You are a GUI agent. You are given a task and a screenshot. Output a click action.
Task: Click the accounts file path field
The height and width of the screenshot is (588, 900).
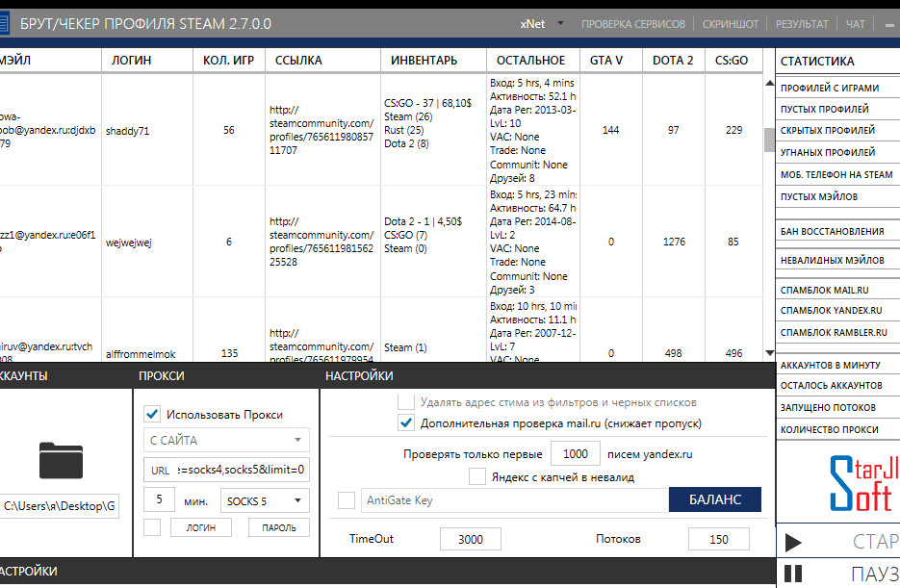(60, 506)
